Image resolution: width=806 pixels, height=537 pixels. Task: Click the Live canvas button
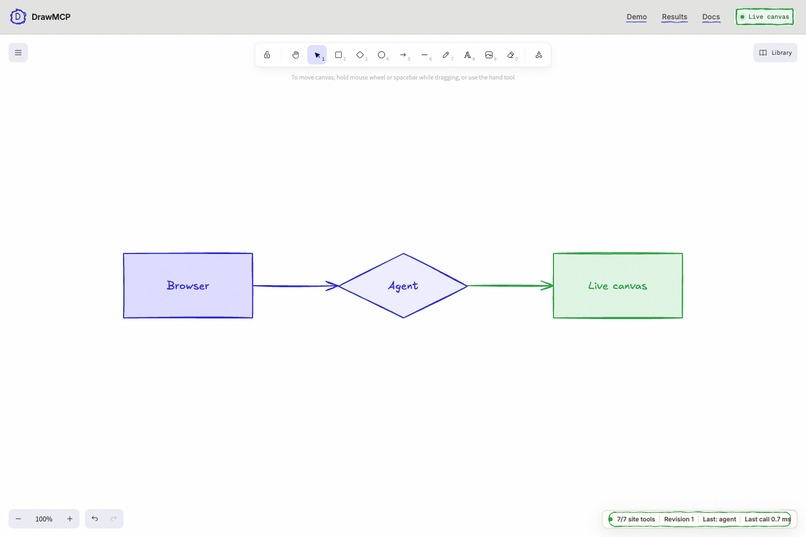(765, 16)
